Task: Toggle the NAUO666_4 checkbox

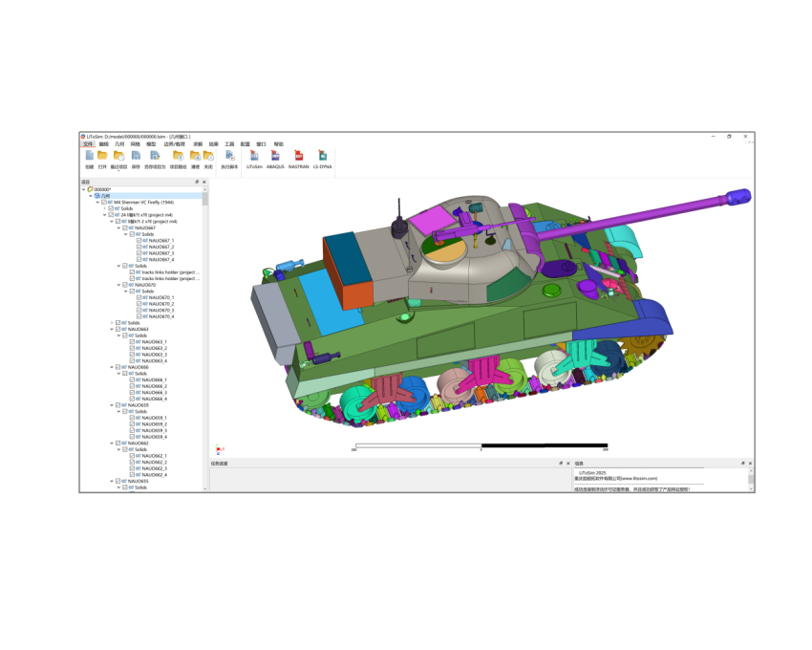Action: pos(132,399)
